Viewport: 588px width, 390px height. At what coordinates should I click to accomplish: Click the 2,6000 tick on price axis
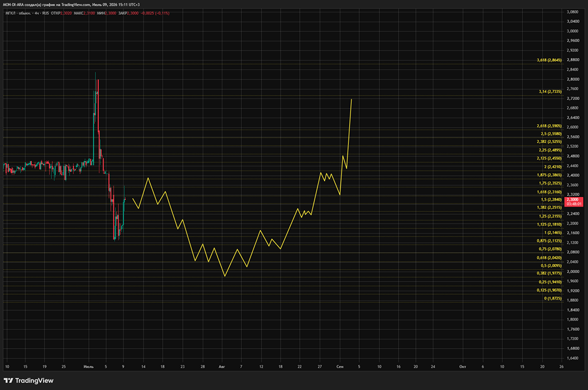tap(572, 127)
